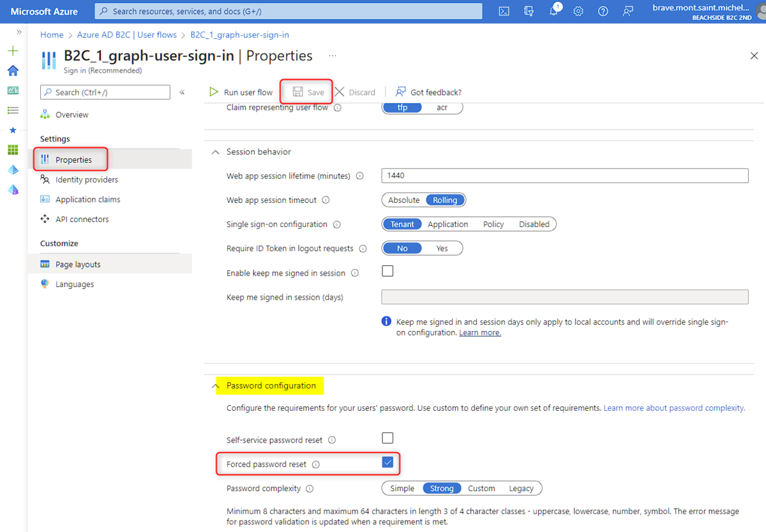Choose Custom password complexity
Viewport: 766px width, 532px height.
point(481,489)
